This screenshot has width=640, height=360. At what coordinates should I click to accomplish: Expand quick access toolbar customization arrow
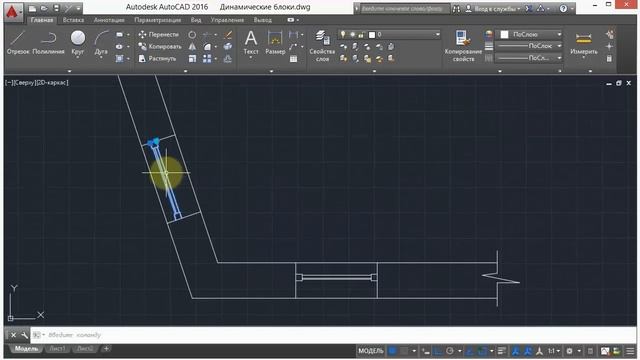pos(78,8)
